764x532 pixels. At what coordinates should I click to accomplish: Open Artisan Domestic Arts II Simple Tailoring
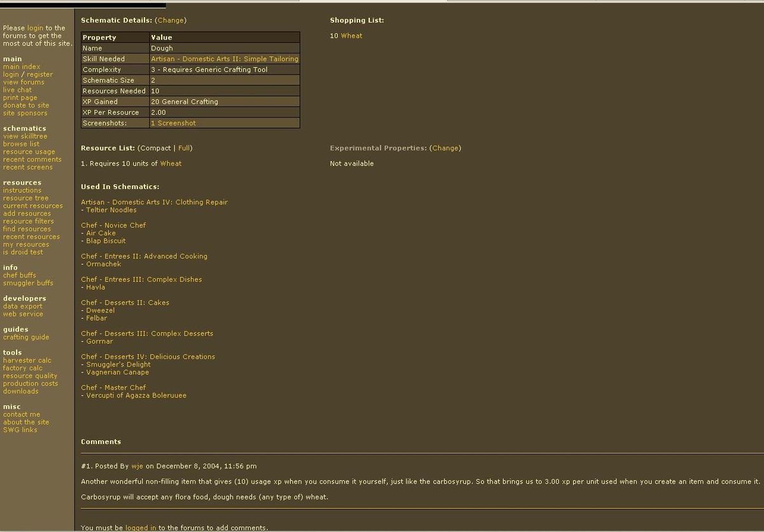click(224, 59)
